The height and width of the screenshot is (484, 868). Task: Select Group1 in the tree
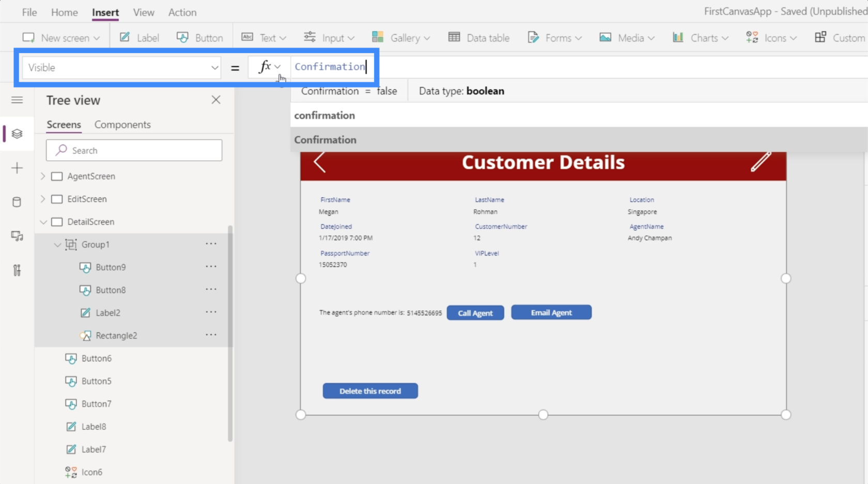[96, 244]
